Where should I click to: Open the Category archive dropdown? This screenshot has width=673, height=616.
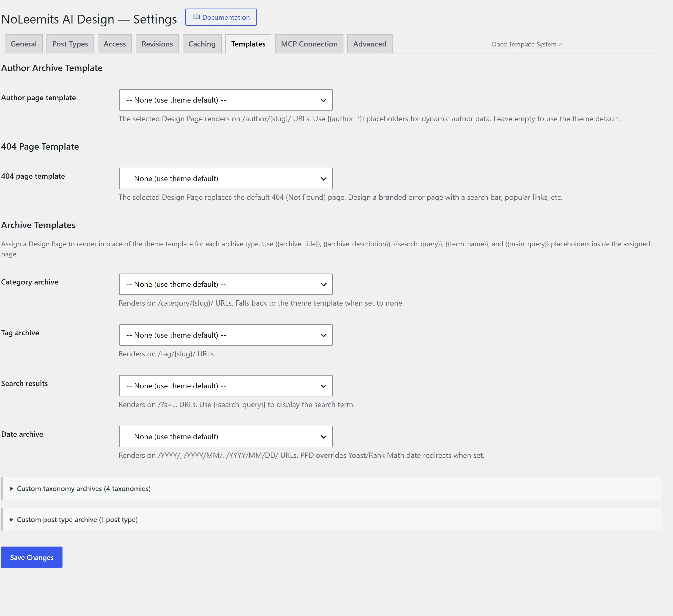pos(226,284)
